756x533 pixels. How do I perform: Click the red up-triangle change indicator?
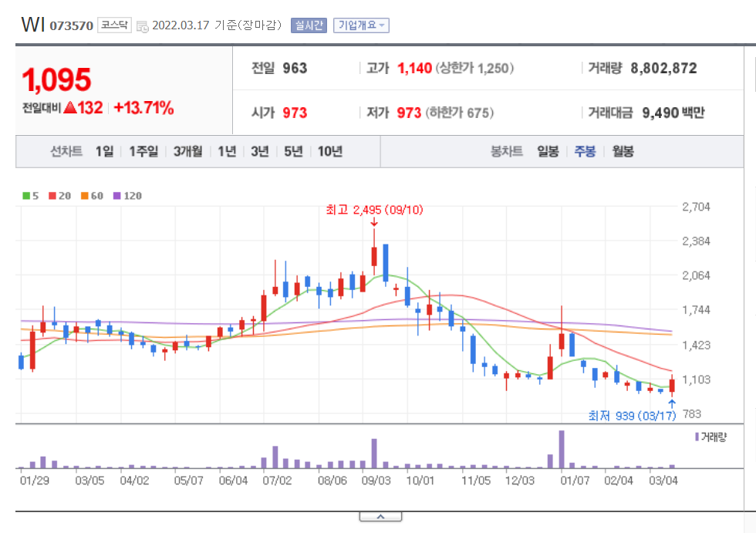click(70, 107)
